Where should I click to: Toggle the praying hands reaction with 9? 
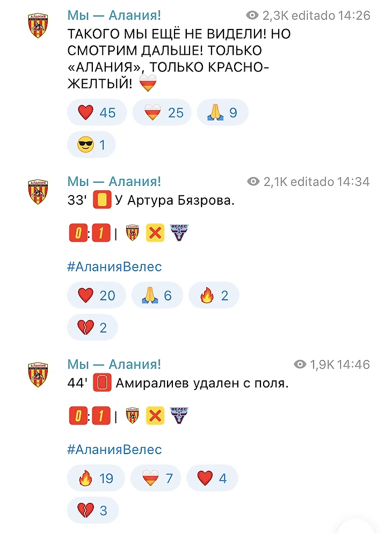(x=222, y=112)
